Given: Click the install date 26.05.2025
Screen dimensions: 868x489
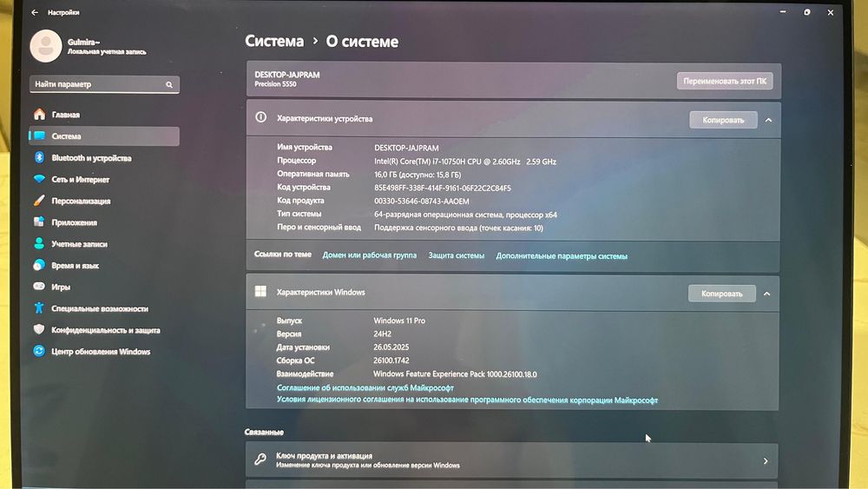Looking at the screenshot, I should 391,347.
